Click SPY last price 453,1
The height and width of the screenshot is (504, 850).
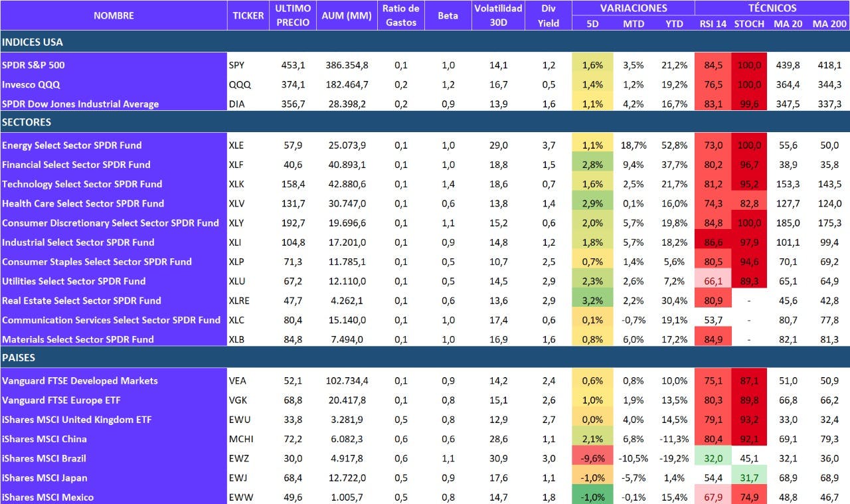[293, 65]
